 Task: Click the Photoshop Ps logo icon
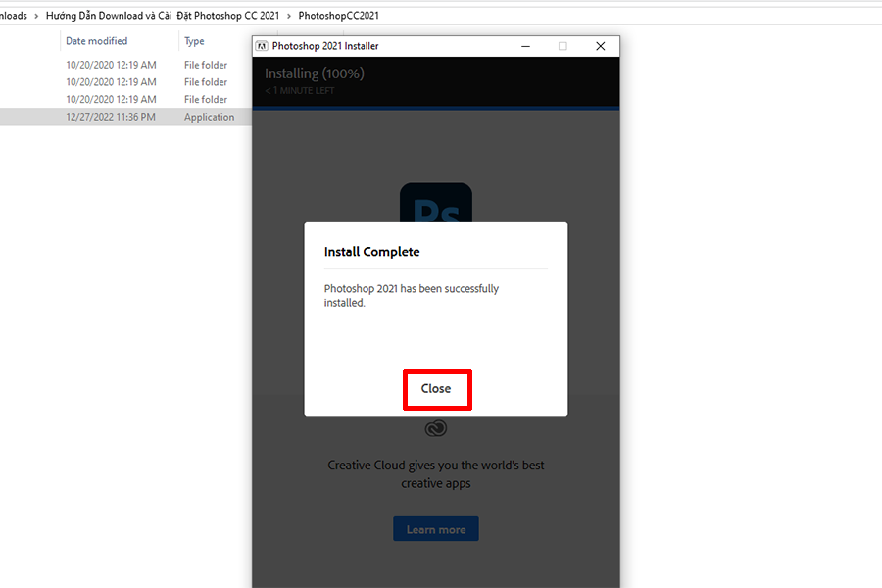click(x=436, y=203)
